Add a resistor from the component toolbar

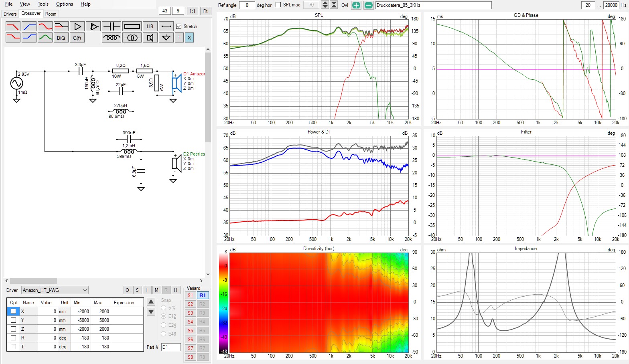point(132,26)
